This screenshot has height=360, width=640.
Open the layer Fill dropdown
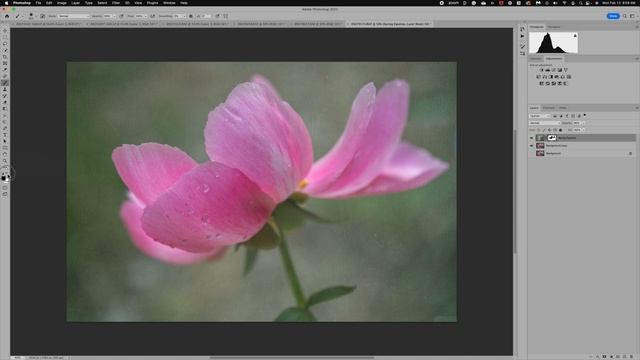[x=583, y=130]
